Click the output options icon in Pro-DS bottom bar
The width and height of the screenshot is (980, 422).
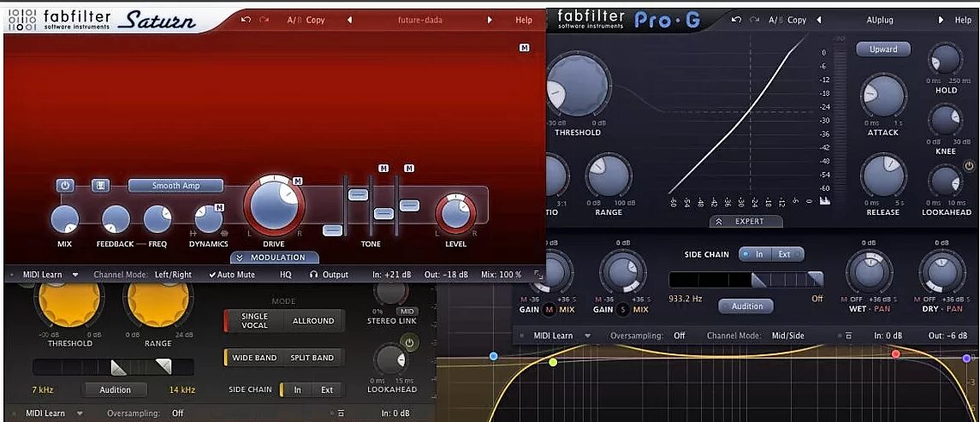pyautogui.click(x=341, y=413)
